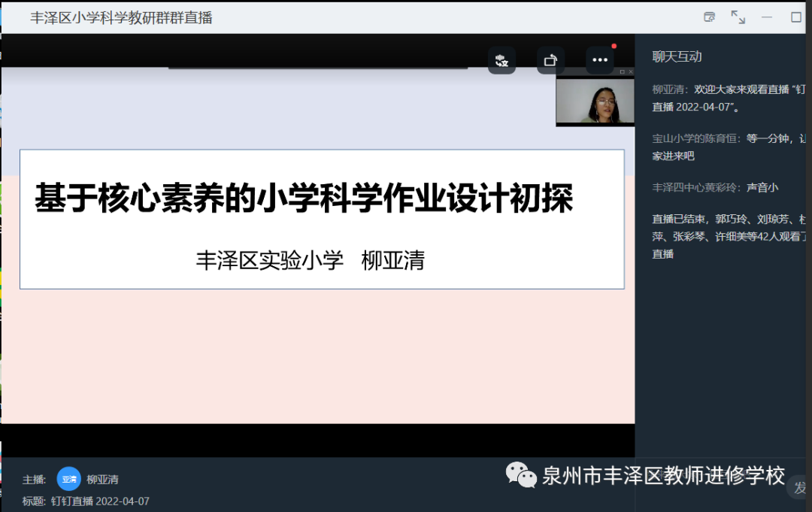Click host avatar icon beside 柳亚清
Viewport: 812px width, 512px height.
68,478
